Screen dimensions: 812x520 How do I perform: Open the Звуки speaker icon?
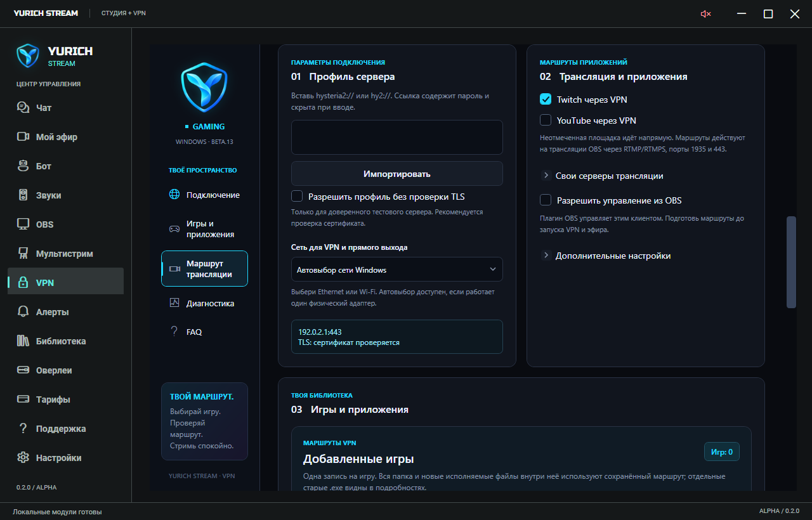pos(23,195)
